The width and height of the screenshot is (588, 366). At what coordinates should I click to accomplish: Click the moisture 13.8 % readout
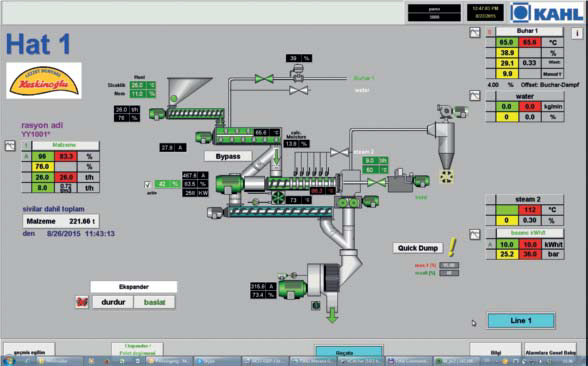[297, 144]
